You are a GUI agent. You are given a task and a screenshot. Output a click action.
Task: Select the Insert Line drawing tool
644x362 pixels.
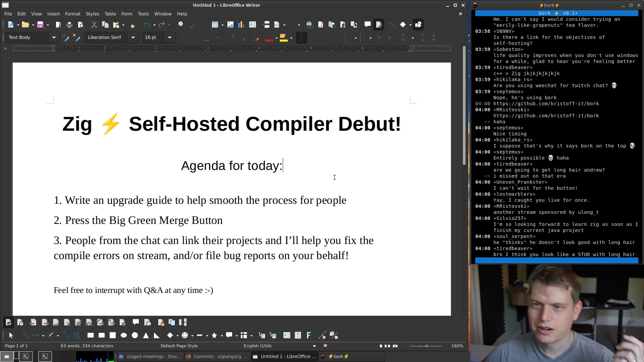tap(25, 336)
